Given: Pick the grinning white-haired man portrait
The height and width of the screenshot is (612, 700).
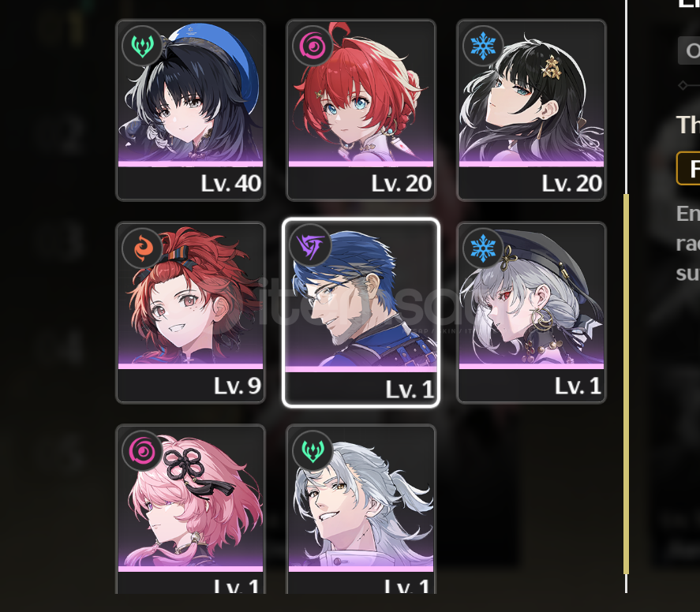Looking at the screenshot, I should (361, 509).
